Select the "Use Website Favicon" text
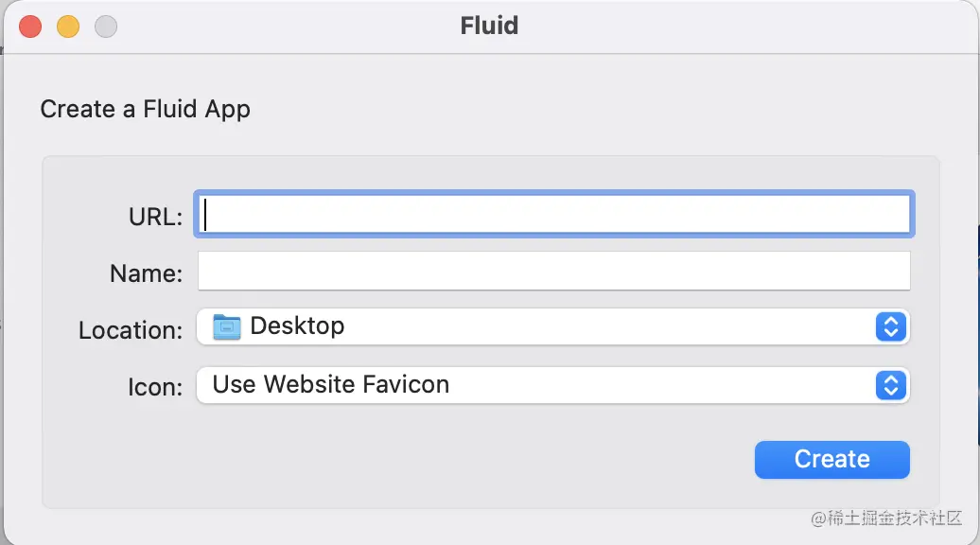This screenshot has height=545, width=980. (330, 385)
